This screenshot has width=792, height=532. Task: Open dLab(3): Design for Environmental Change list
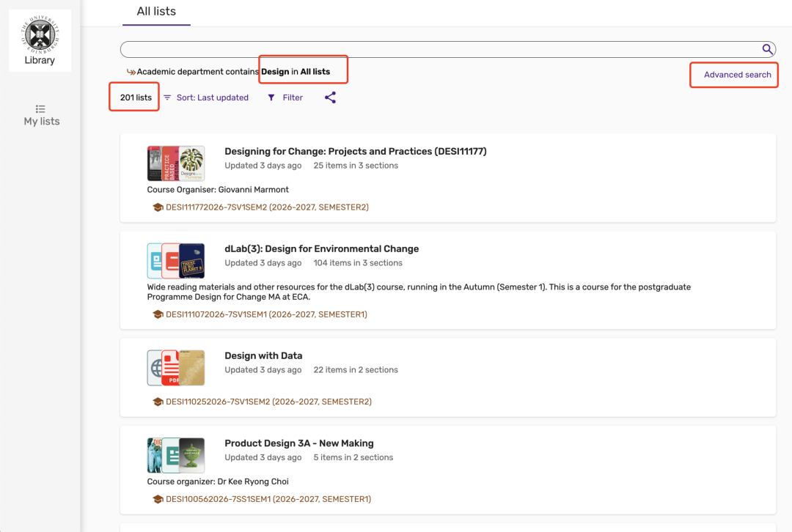point(322,249)
